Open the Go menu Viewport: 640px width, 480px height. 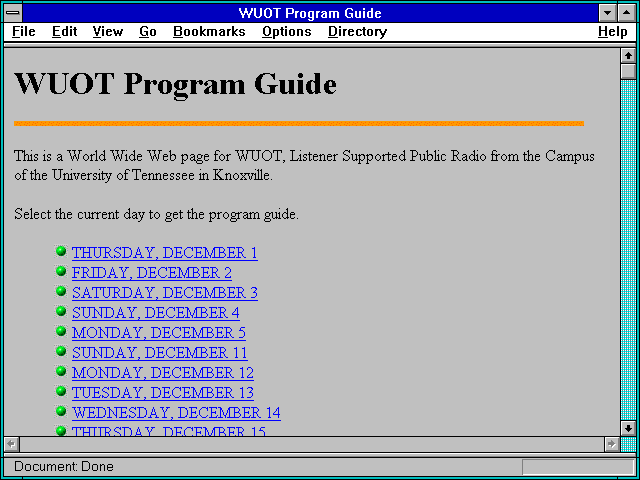click(148, 32)
